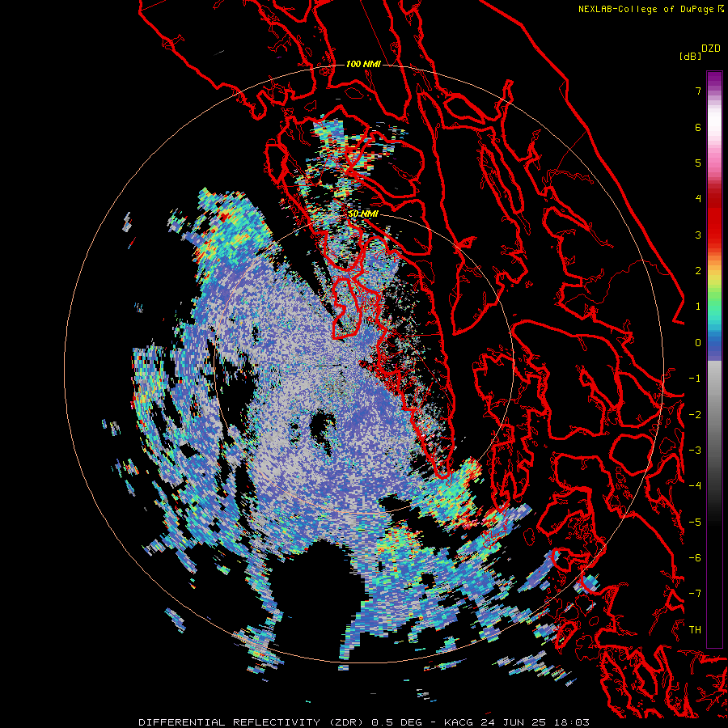Viewport: 728px width, 728px height.
Task: Click the scale value 5
Action: click(698, 163)
